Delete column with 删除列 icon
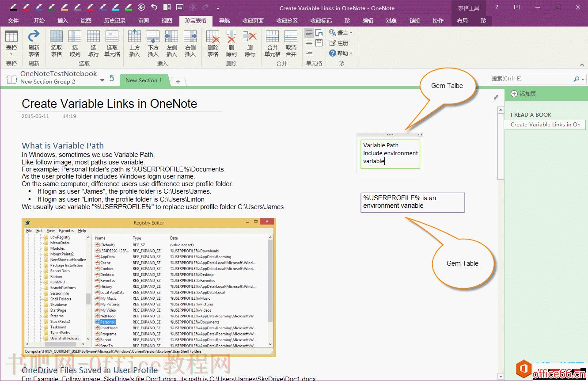 pyautogui.click(x=231, y=37)
